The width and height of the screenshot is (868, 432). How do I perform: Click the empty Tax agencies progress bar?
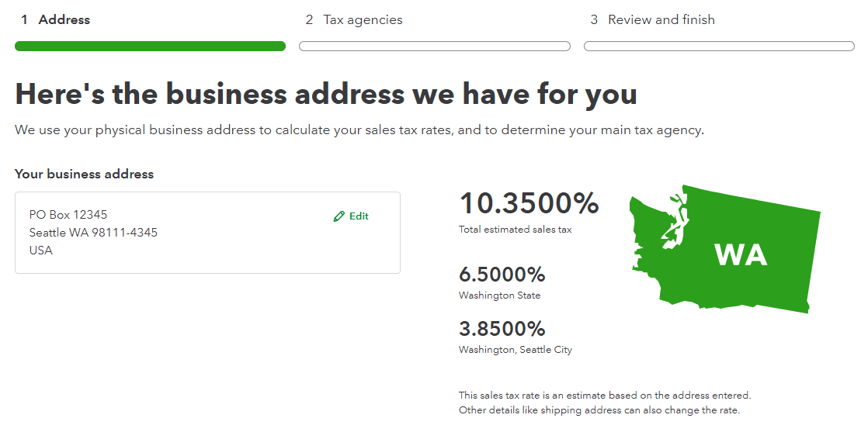click(435, 47)
